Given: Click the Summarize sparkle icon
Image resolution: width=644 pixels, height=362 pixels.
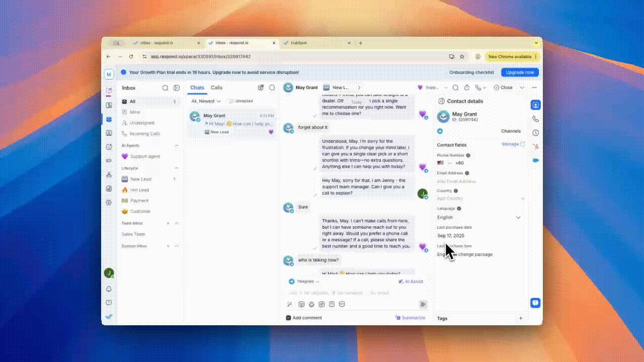Looking at the screenshot, I should (x=398, y=317).
